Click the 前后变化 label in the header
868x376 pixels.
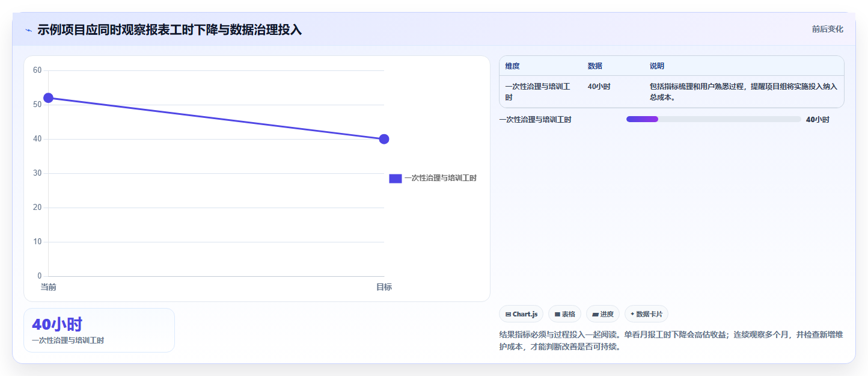coord(827,29)
